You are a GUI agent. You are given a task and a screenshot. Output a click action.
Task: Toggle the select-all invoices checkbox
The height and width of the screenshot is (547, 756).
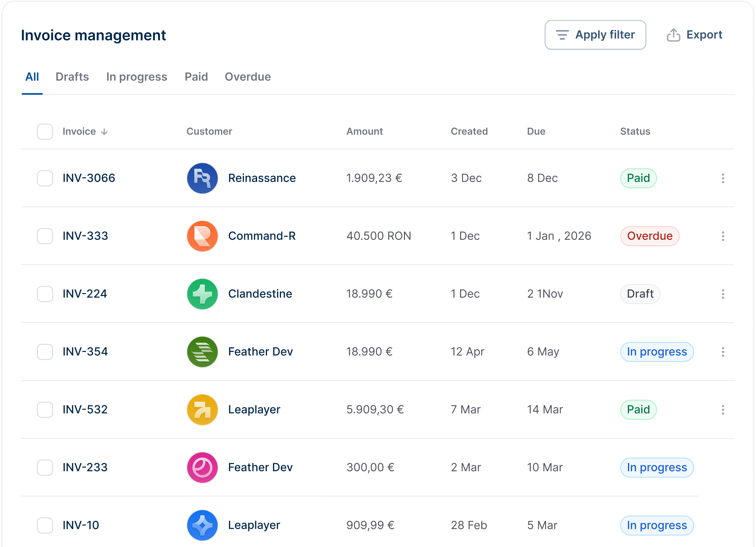point(45,132)
